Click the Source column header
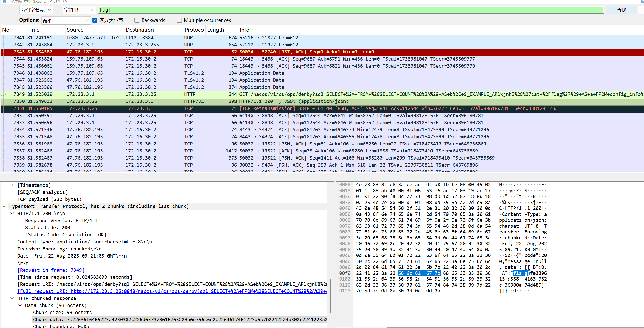Viewport: 644px width, 328px height. pos(75,30)
